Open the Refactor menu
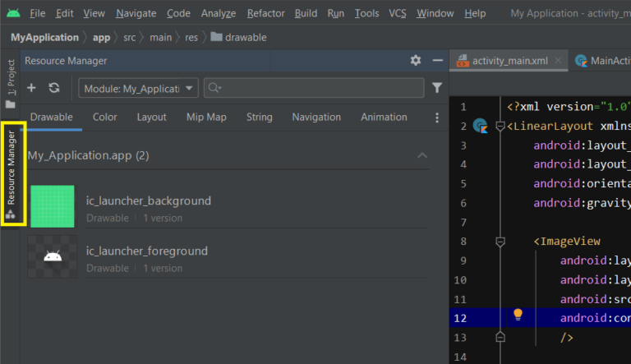 coord(266,13)
